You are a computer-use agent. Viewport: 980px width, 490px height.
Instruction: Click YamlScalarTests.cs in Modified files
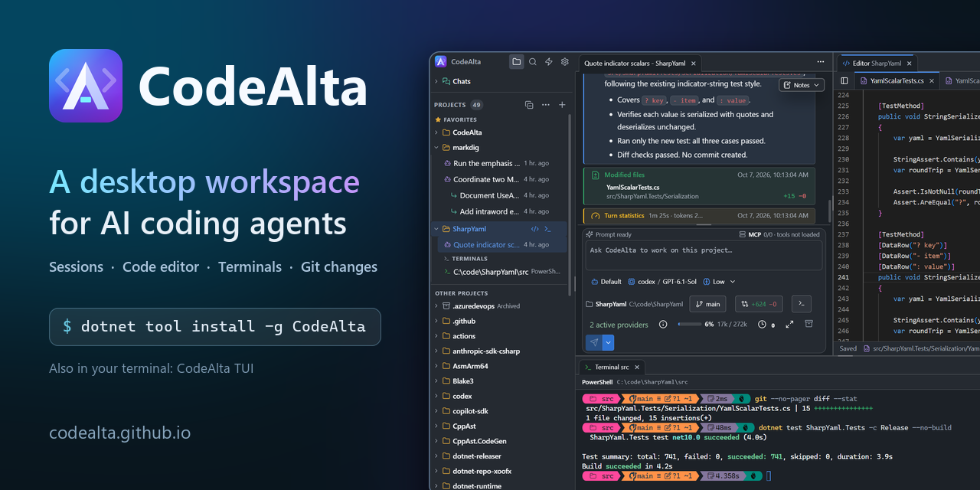point(635,188)
